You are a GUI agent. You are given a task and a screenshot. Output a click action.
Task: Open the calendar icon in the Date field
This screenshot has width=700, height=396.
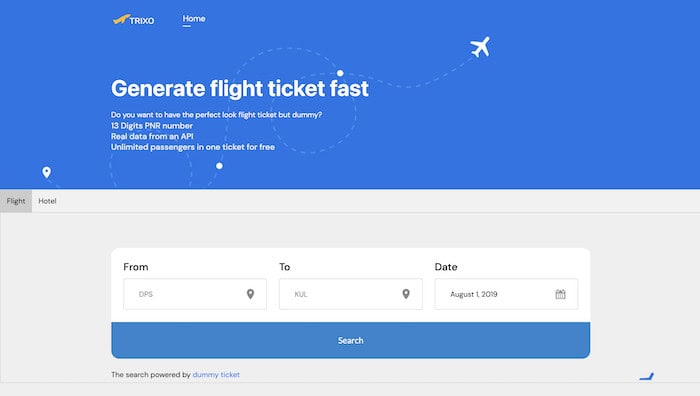point(560,294)
